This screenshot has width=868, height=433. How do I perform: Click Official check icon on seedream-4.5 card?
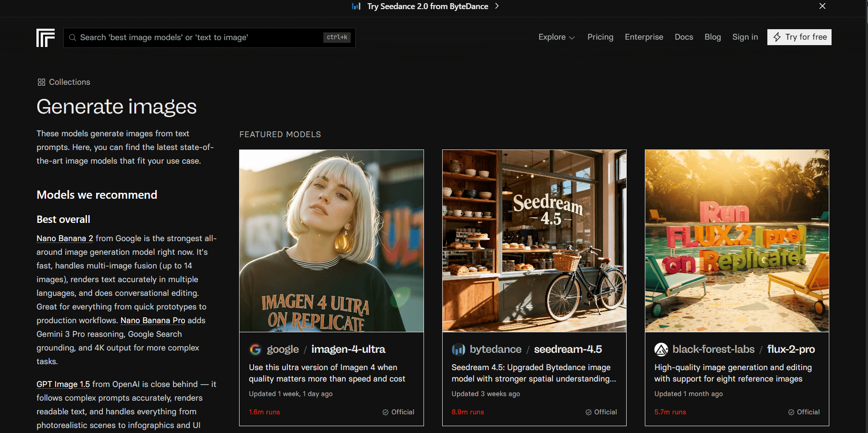tap(588, 412)
